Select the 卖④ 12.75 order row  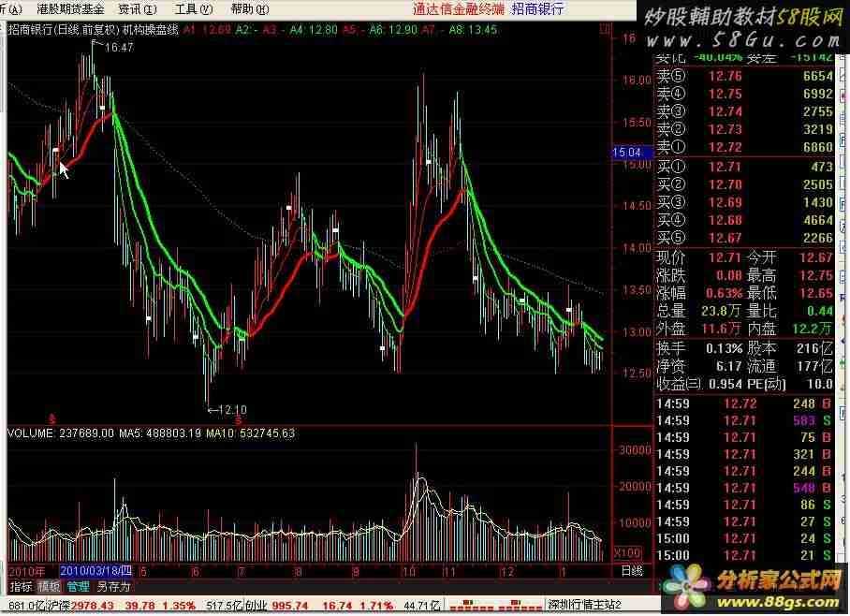(745, 94)
